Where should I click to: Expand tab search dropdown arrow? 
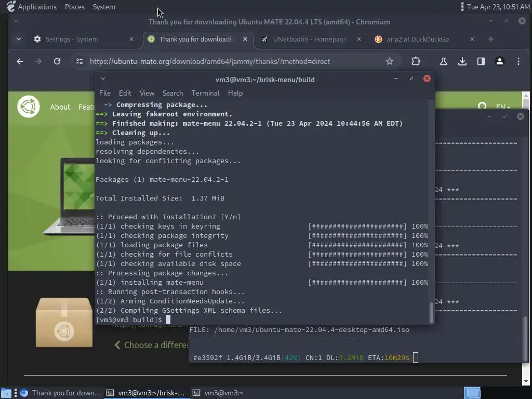click(19, 39)
